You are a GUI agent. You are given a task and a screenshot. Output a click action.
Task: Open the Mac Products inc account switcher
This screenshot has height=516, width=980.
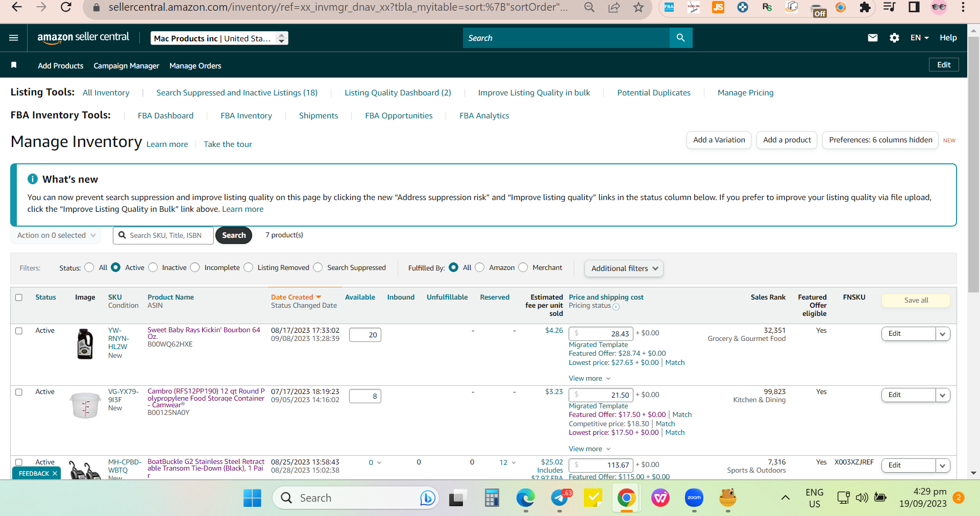pyautogui.click(x=219, y=38)
